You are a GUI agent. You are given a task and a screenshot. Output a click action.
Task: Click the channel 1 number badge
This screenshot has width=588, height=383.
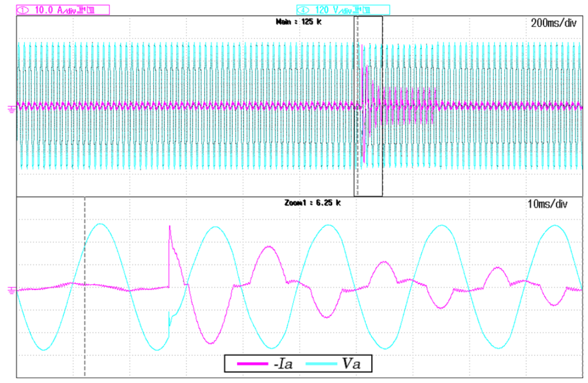pos(23,10)
